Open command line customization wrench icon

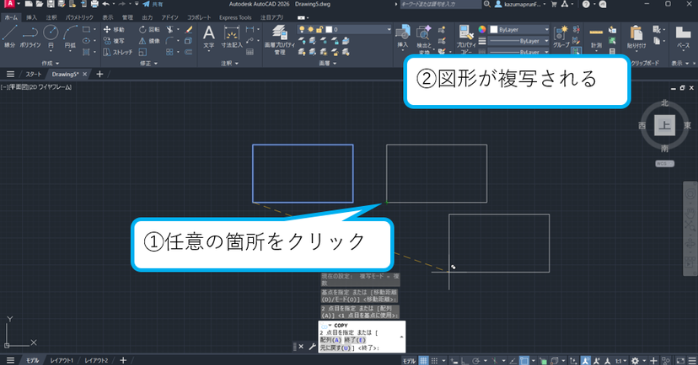(x=312, y=347)
